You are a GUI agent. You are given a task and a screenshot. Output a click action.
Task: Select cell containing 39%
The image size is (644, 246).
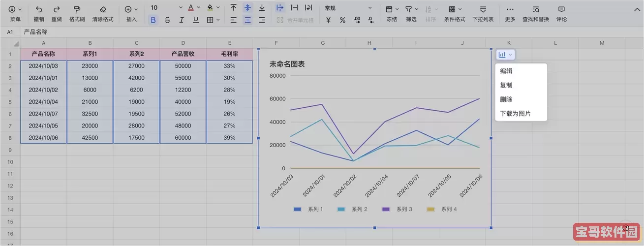(229, 138)
